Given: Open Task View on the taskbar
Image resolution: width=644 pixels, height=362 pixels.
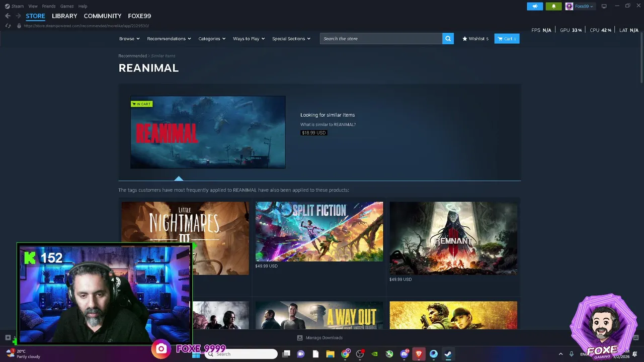Looking at the screenshot, I should (x=286, y=354).
